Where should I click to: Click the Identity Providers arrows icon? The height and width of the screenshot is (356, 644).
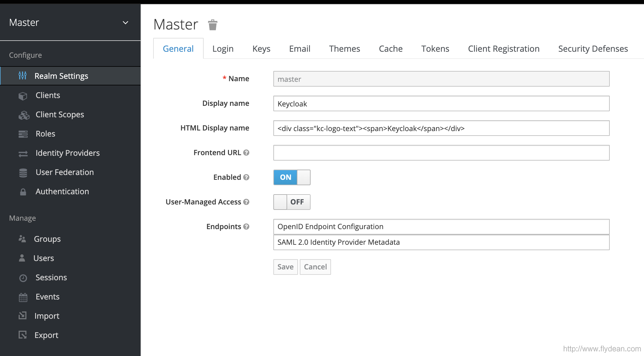pos(23,154)
